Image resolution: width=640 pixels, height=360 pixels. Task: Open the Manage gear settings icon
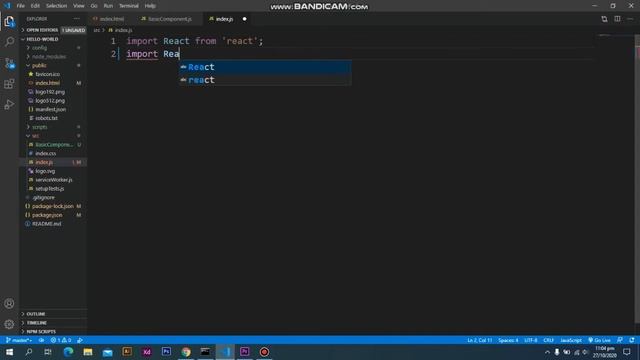[9, 324]
